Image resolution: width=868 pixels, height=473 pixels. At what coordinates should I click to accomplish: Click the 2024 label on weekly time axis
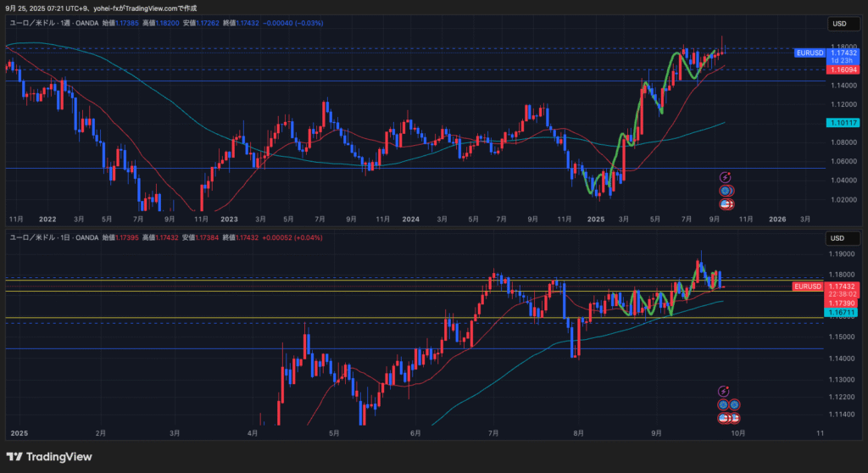click(410, 219)
